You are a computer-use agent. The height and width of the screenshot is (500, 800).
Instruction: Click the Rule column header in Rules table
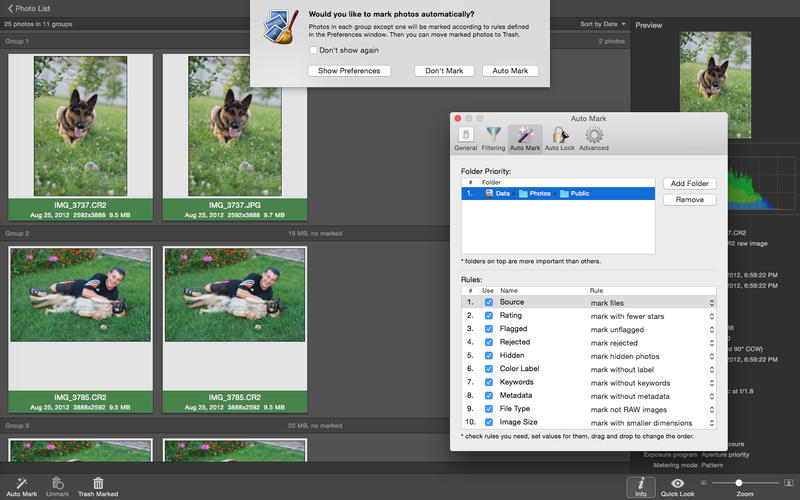coord(596,290)
